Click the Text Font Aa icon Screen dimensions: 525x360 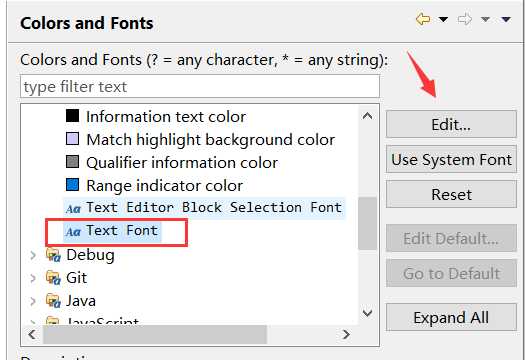73,232
